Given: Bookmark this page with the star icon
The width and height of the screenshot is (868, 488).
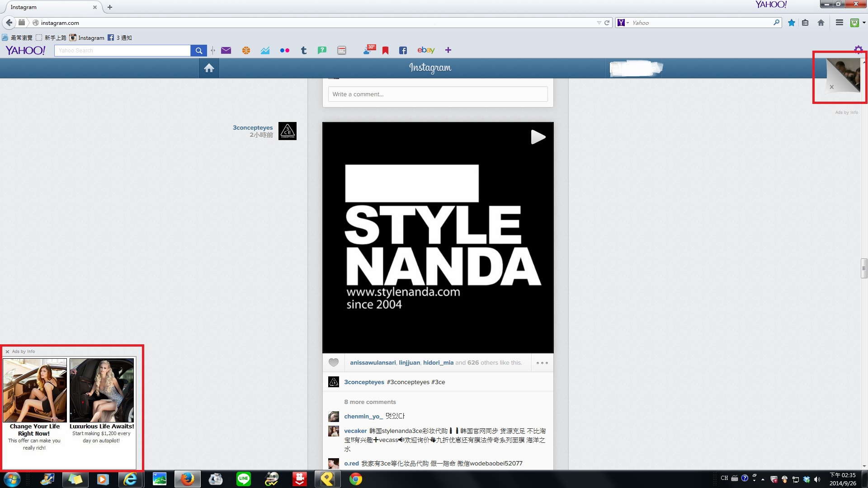Looking at the screenshot, I should [791, 23].
